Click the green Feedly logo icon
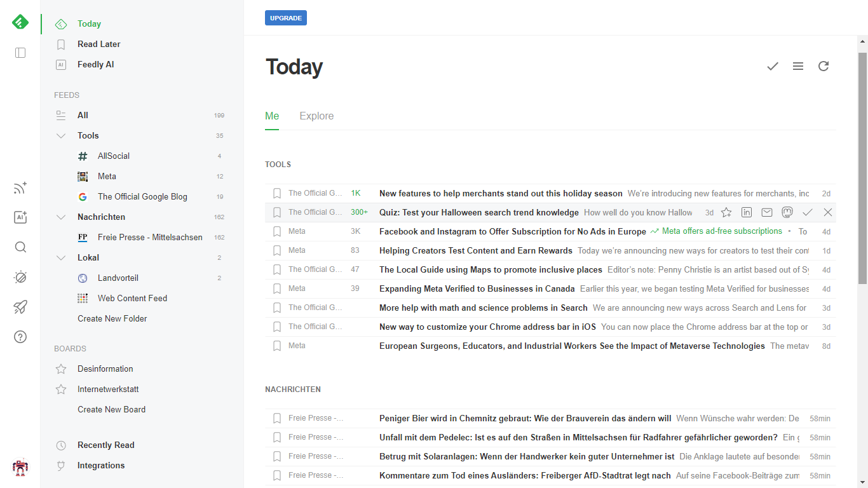Screen dimensions: 868x488 coord(20,22)
